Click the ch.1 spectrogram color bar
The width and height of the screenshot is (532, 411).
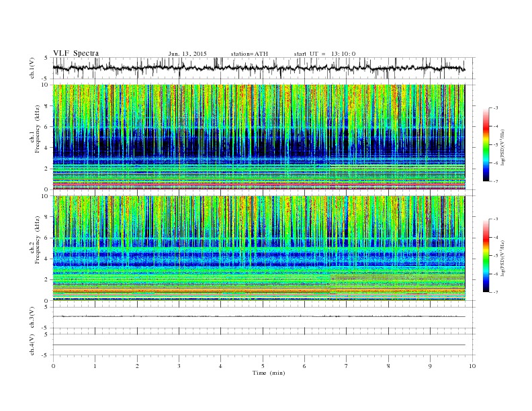coord(486,145)
